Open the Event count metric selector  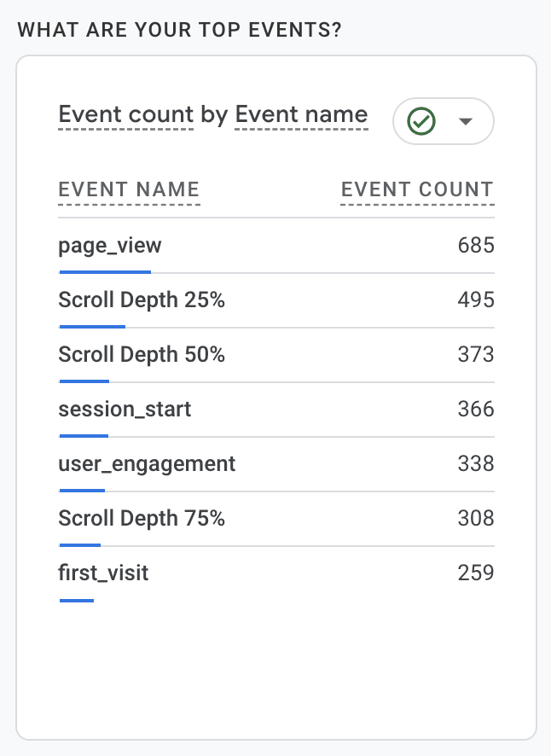[x=126, y=115]
